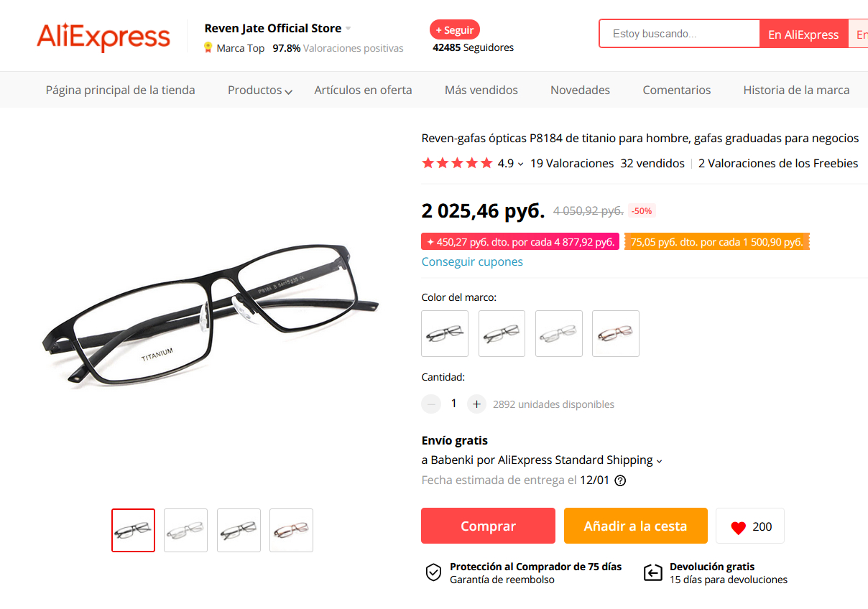
Task: Click the Marca Top medal icon
Action: tap(208, 48)
